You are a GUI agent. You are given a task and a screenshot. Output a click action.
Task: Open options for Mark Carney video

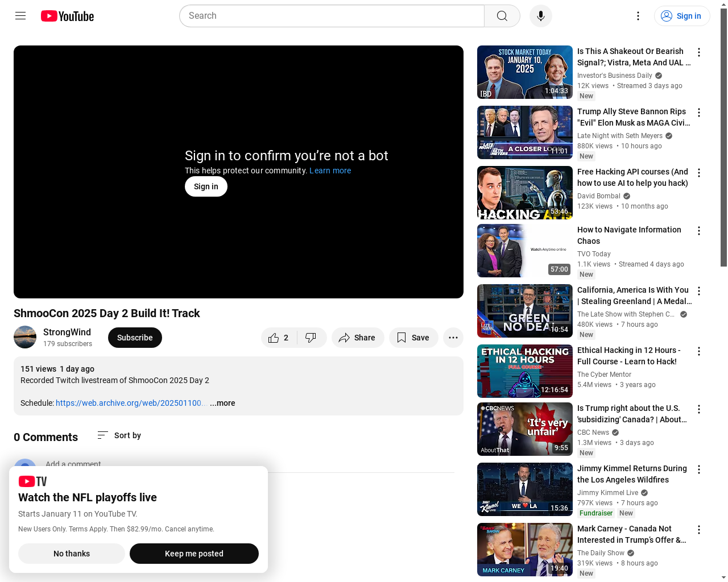[x=699, y=530]
